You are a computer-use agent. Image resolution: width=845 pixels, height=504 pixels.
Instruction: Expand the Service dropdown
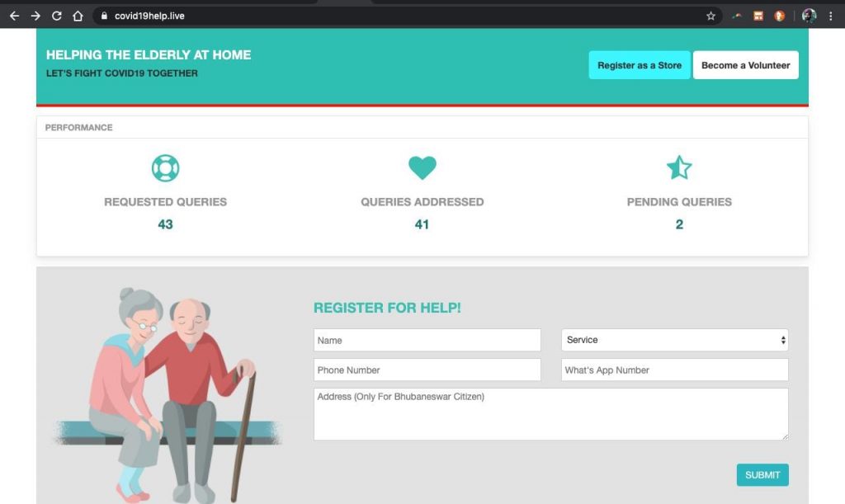674,340
